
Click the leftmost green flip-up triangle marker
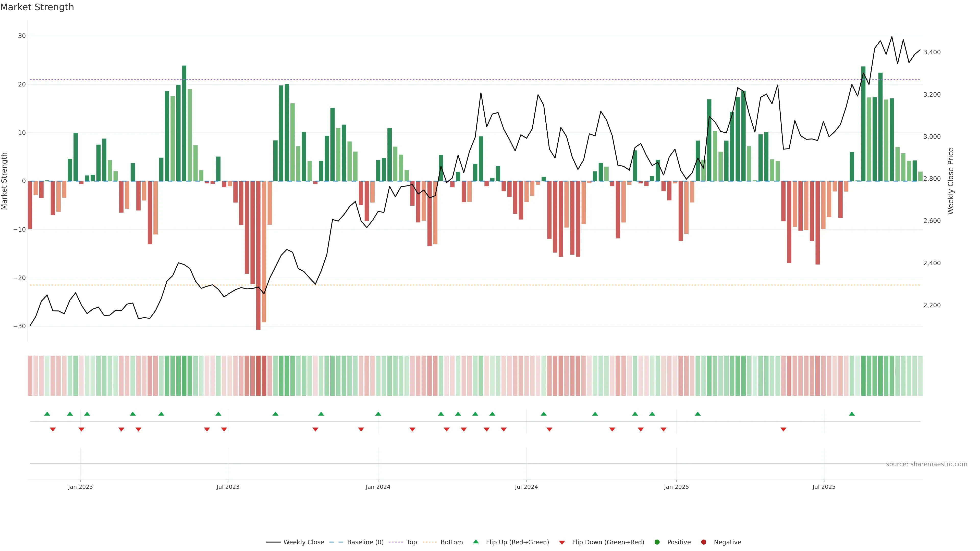point(47,414)
